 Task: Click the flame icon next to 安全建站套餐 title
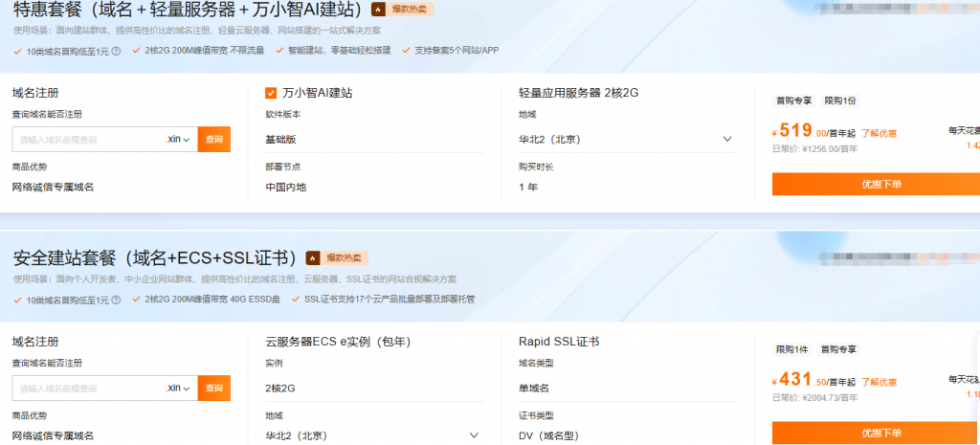[x=313, y=257]
